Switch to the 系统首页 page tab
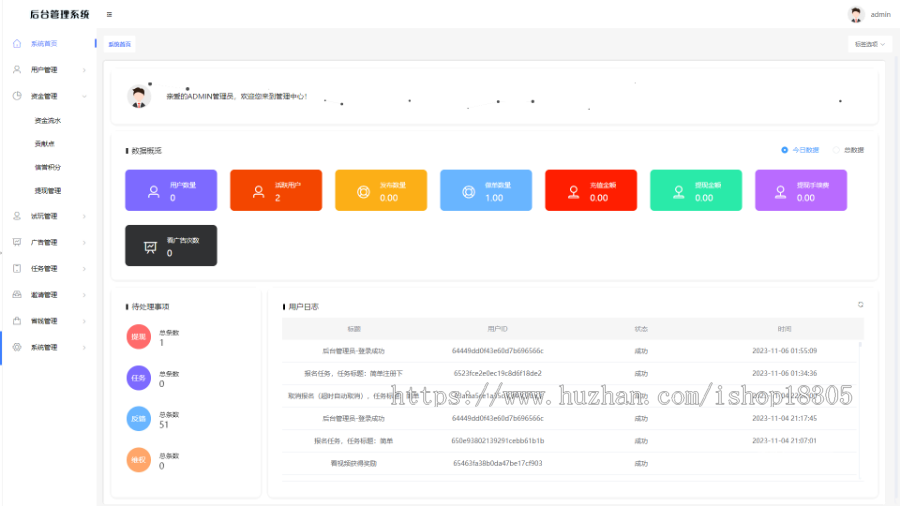The width and height of the screenshot is (900, 506). (x=119, y=44)
